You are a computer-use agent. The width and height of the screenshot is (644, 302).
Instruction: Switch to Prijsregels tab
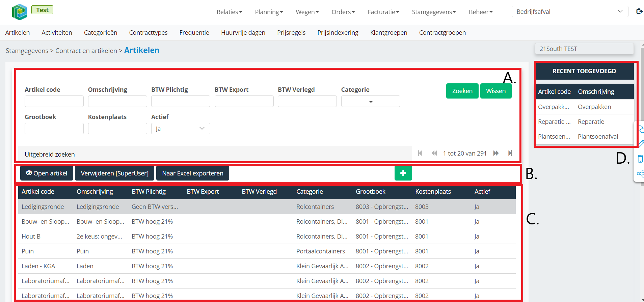pos(291,33)
